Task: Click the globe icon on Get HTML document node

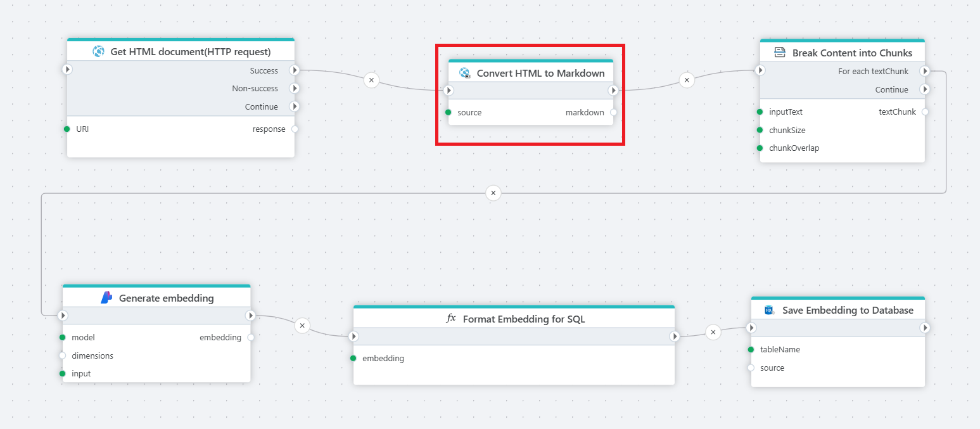Action: (98, 52)
